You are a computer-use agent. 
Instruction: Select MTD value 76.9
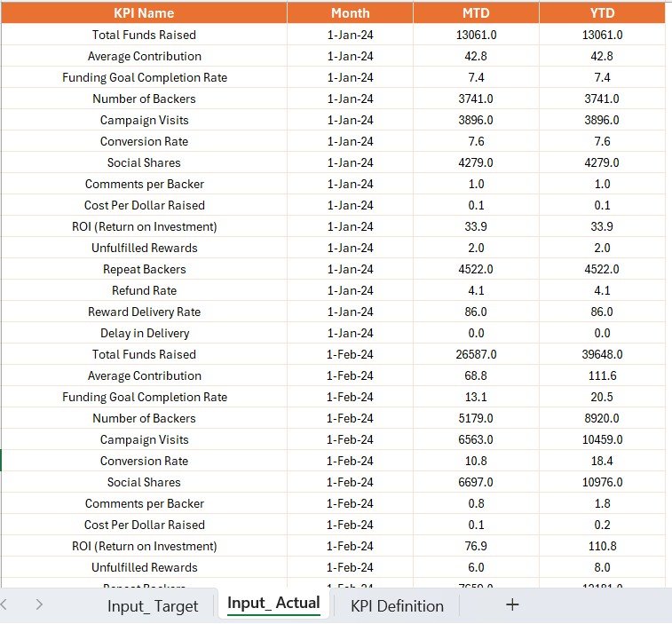pos(476,546)
